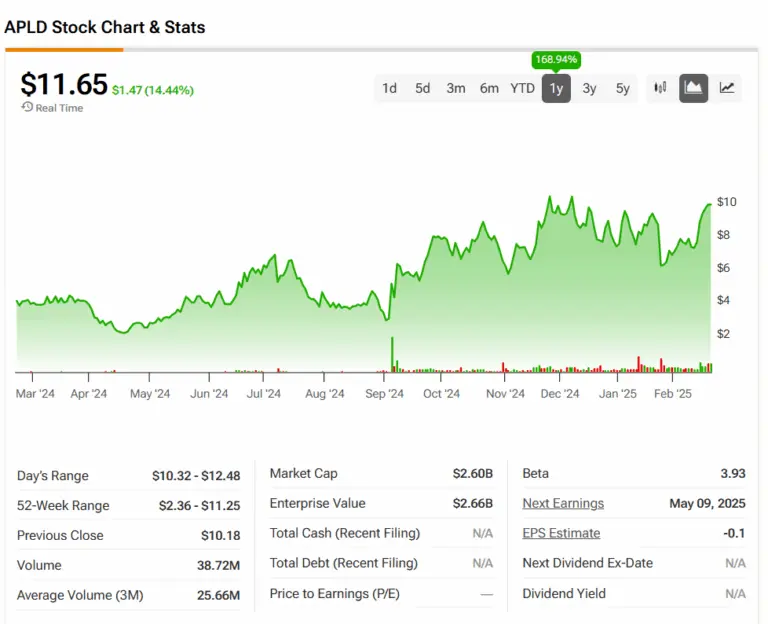Image resolution: width=768 pixels, height=624 pixels.
Task: Click the Feb '25 axis label
Action: point(672,394)
